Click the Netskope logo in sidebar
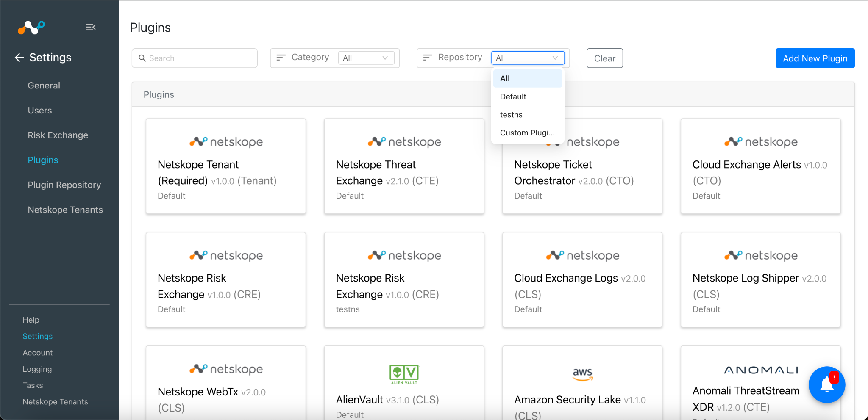This screenshot has width=868, height=420. pos(31,28)
